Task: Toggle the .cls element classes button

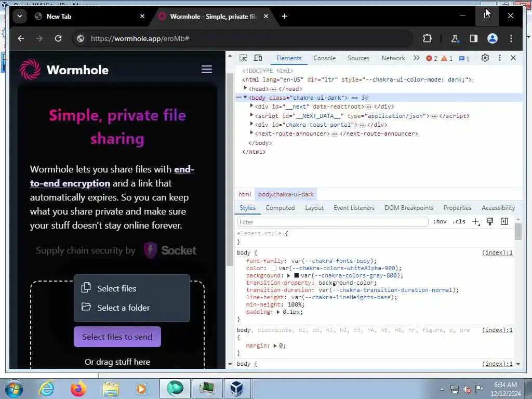Action: (459, 221)
